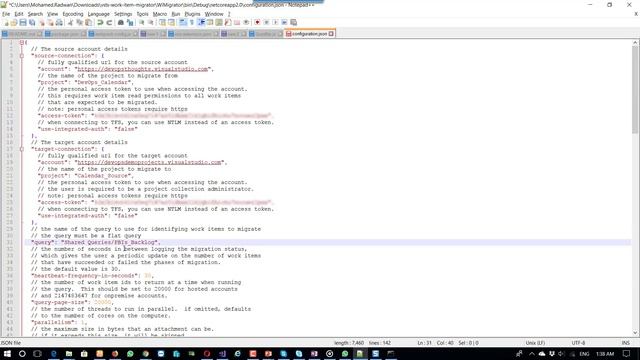The image size is (640, 360).
Task: Open the Encoding menu
Action: [73, 14]
